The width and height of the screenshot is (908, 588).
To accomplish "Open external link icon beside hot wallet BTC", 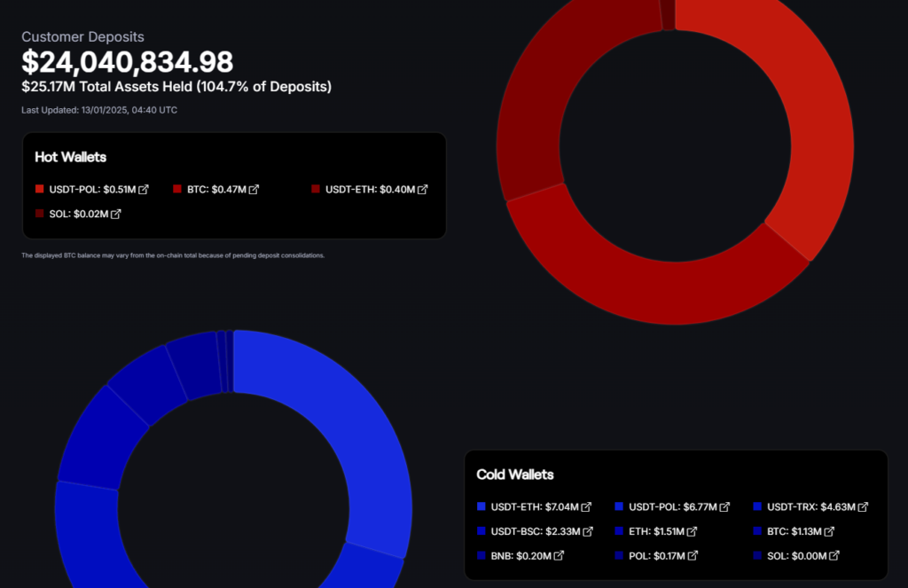I will click(254, 190).
